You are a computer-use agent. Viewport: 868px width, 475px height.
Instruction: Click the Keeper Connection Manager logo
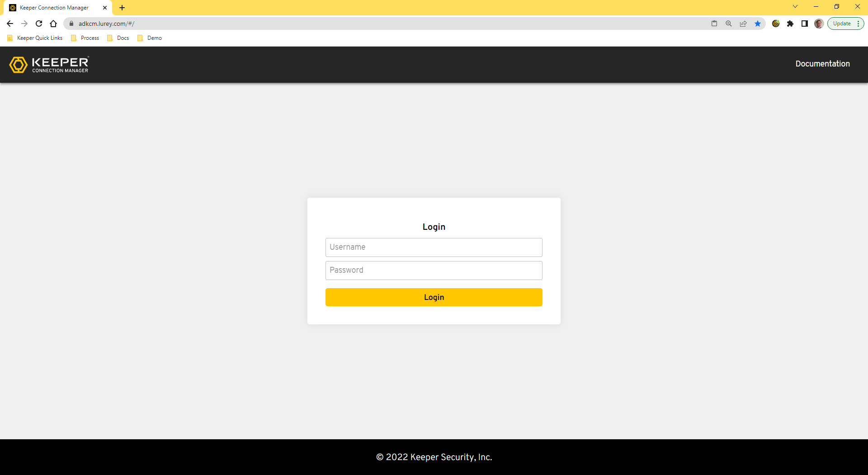(49, 65)
